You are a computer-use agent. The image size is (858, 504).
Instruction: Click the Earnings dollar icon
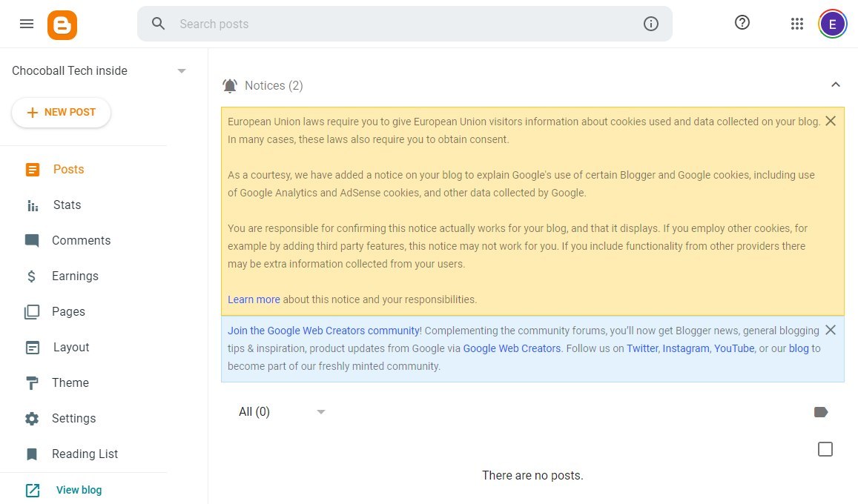(32, 276)
